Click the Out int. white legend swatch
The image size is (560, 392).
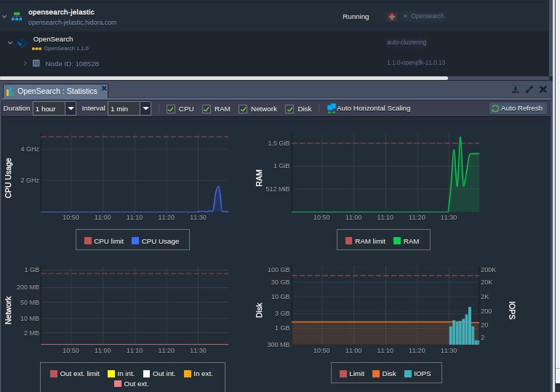[146, 374]
